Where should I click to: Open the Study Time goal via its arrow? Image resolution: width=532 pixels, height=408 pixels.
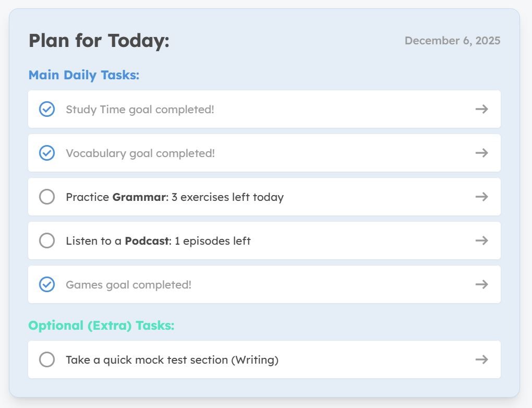pyautogui.click(x=481, y=109)
